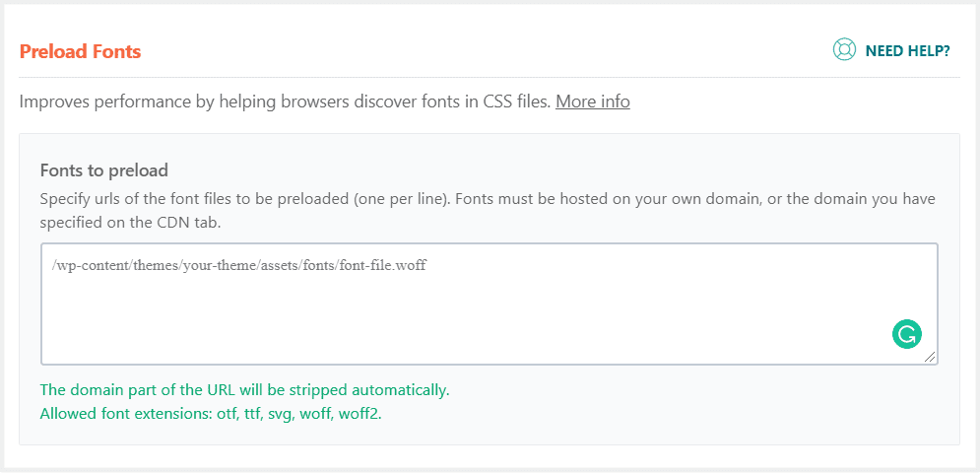Click the "Fonts to preload" field label
The image size is (980, 473).
(x=104, y=170)
